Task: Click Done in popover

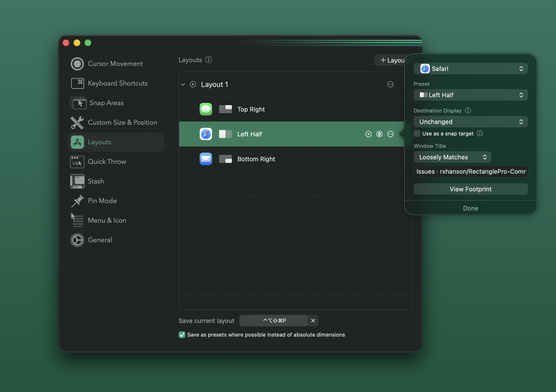Action: pos(470,208)
